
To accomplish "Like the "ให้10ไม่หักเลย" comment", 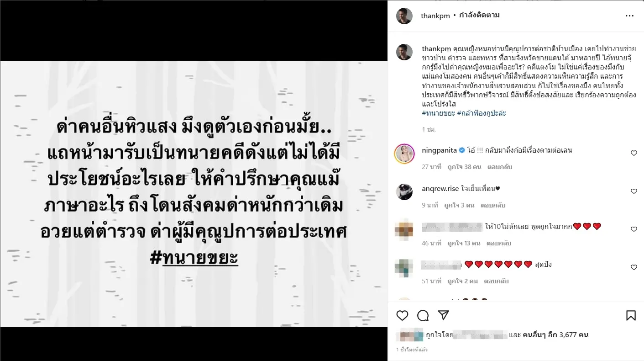I will (634, 229).
